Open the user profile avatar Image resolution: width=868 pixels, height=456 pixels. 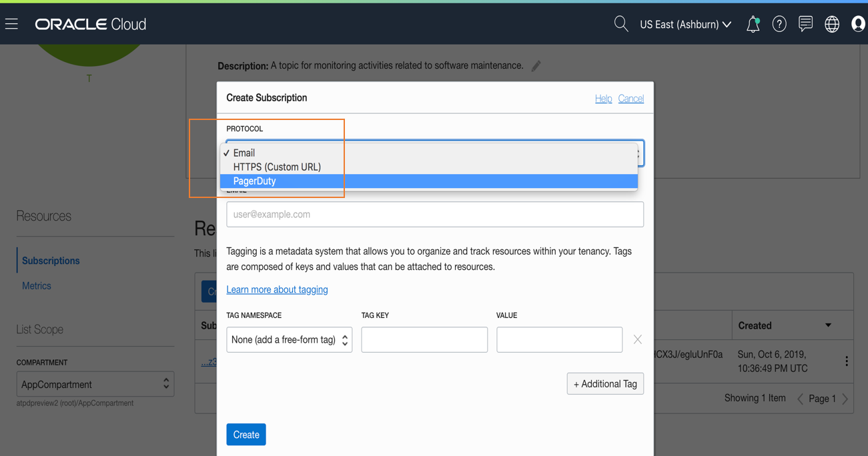pyautogui.click(x=858, y=24)
